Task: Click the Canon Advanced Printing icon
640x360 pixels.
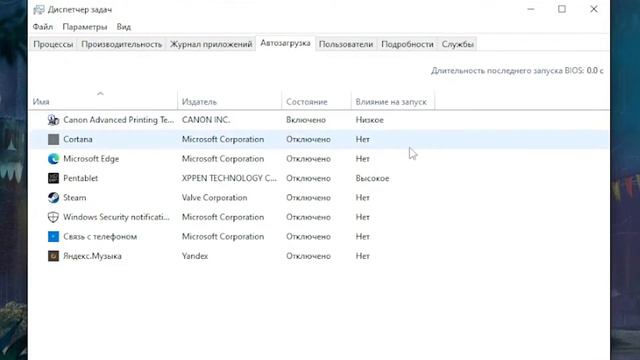Action: pos(53,120)
